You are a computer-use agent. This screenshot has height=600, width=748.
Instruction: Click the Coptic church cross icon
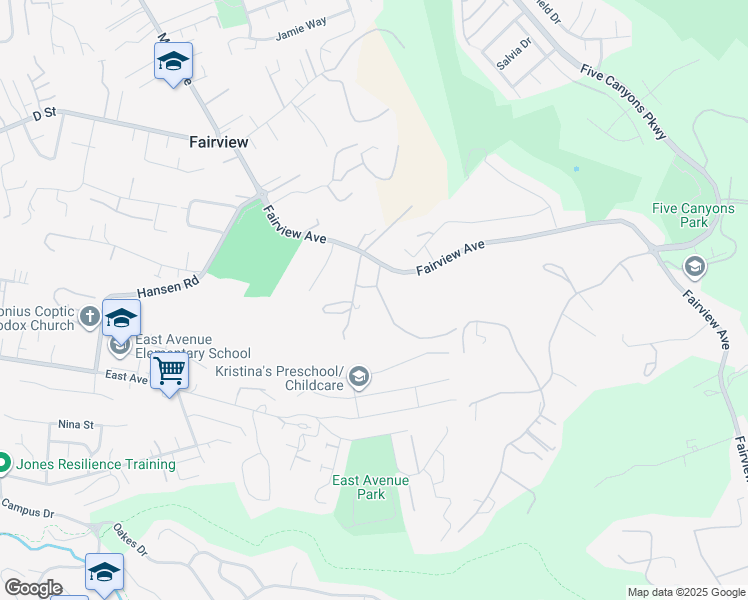(89, 316)
